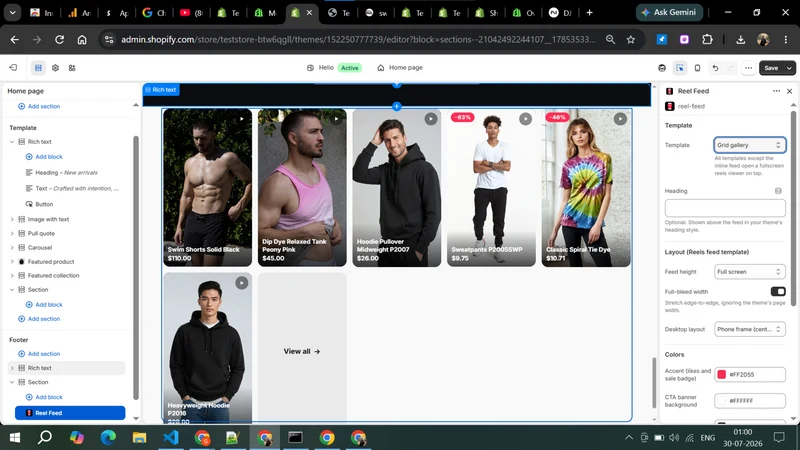Toggle the inspector selection tool icon
The image size is (800, 450).
[x=680, y=68]
